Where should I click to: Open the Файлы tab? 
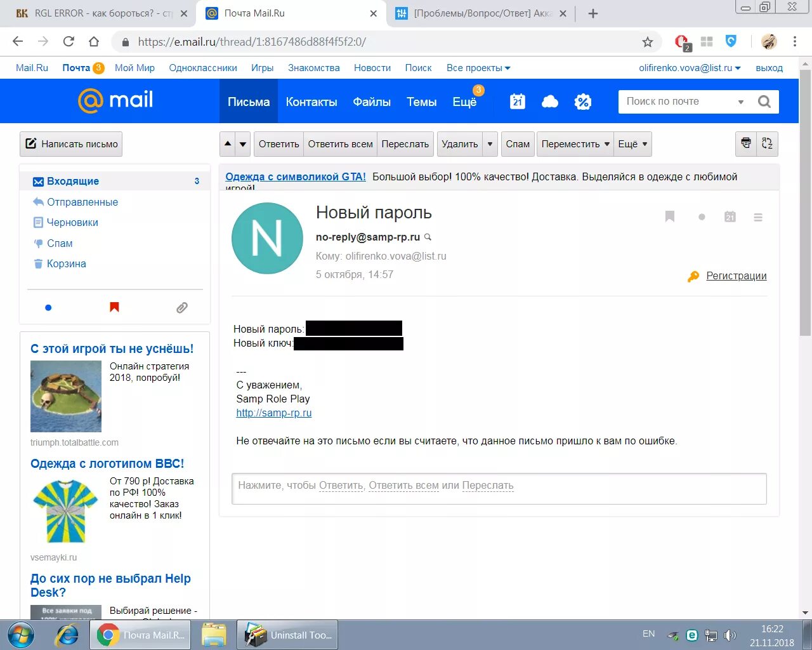click(x=372, y=102)
